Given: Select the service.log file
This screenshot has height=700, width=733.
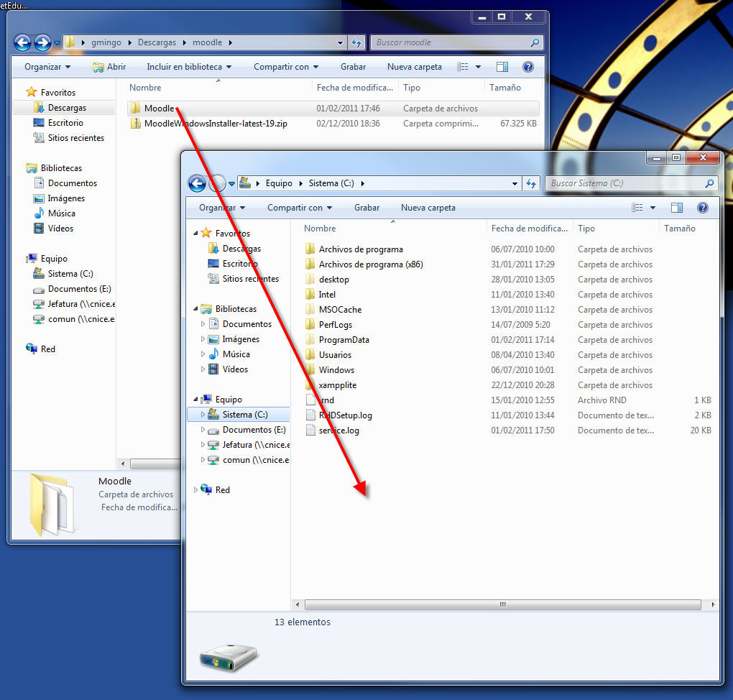Looking at the screenshot, I should tap(338, 430).
